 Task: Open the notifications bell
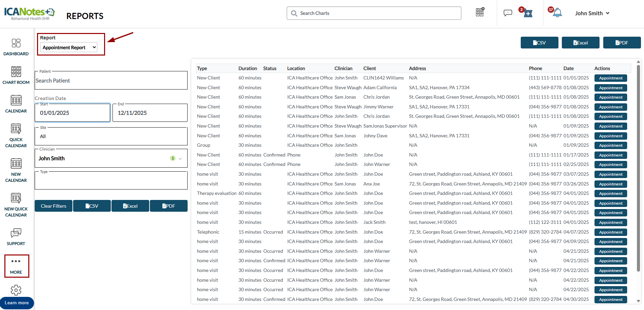(557, 13)
